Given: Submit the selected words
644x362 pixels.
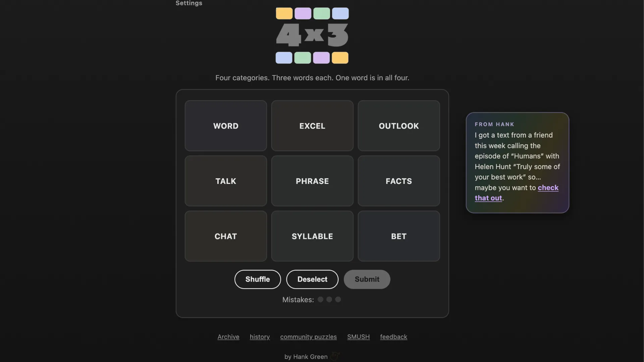Looking at the screenshot, I should (367, 279).
